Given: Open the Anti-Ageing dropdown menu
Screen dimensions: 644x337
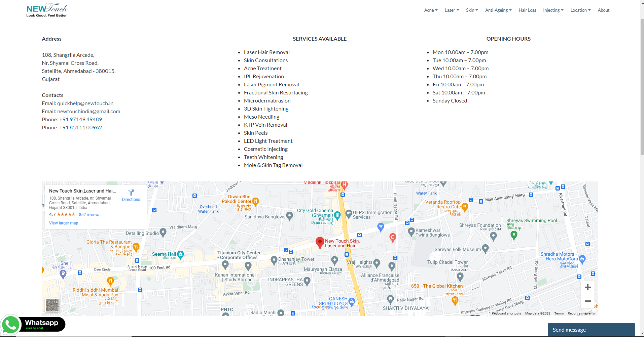Looking at the screenshot, I should (498, 10).
